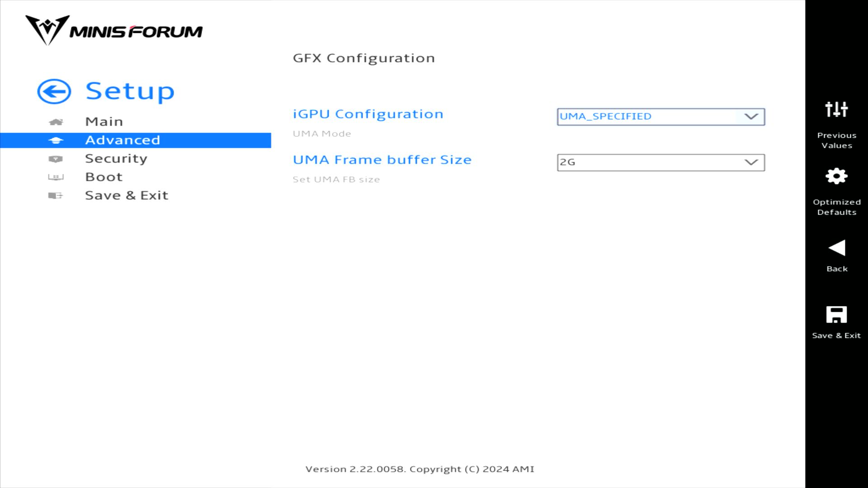Click the Minisforum logo

point(114,31)
